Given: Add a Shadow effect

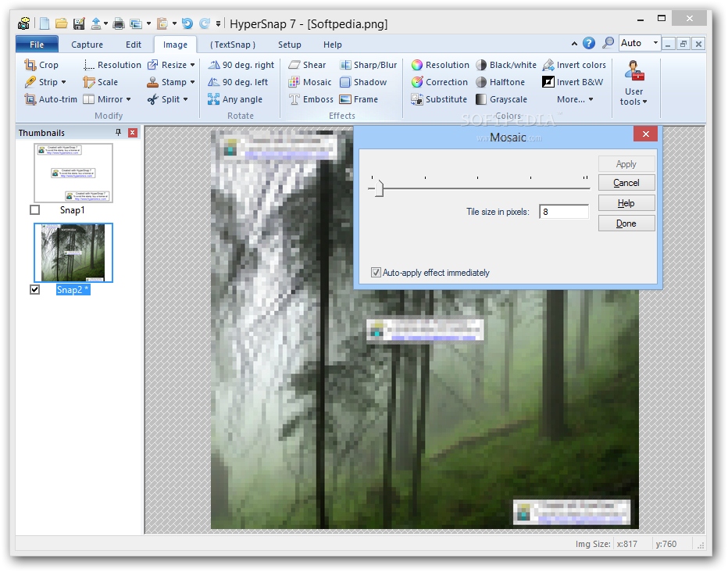Looking at the screenshot, I should tap(363, 82).
